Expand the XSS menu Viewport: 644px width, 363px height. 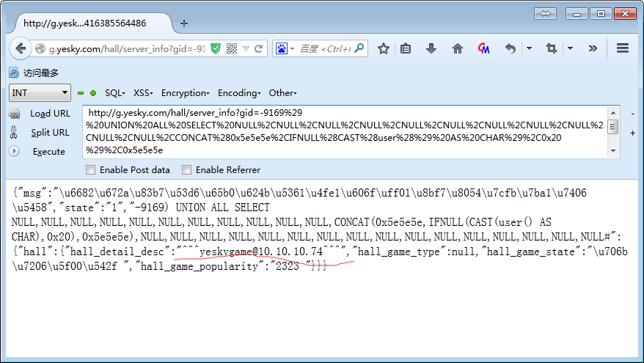tap(143, 93)
